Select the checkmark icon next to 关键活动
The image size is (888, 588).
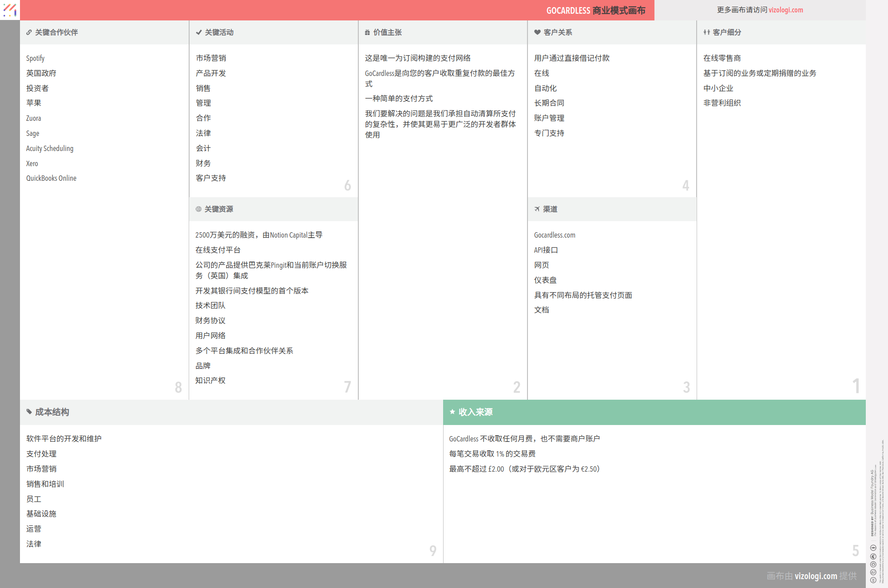pyautogui.click(x=198, y=32)
